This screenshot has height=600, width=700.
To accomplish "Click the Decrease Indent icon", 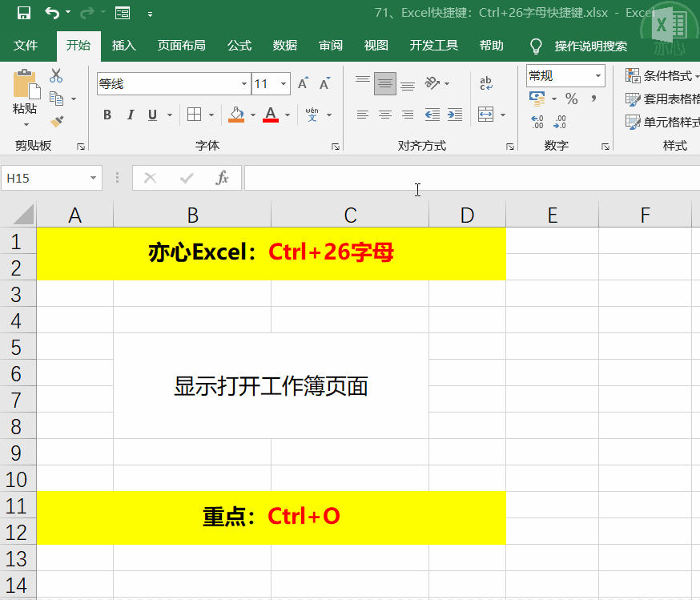I will point(432,115).
